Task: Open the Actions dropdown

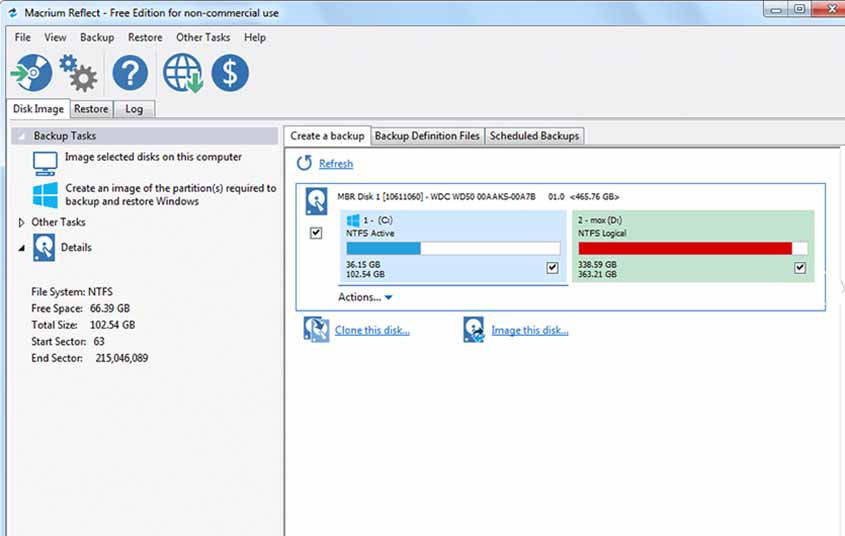Action: pos(365,297)
